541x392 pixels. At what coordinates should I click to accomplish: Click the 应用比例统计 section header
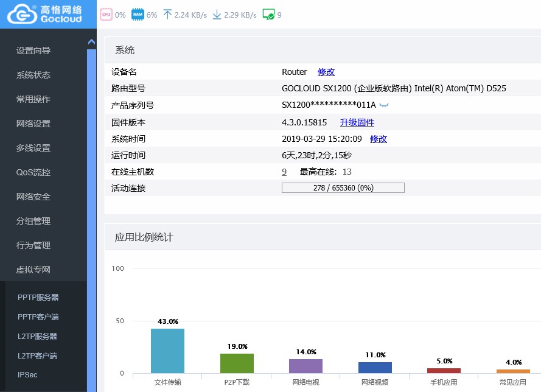click(144, 237)
